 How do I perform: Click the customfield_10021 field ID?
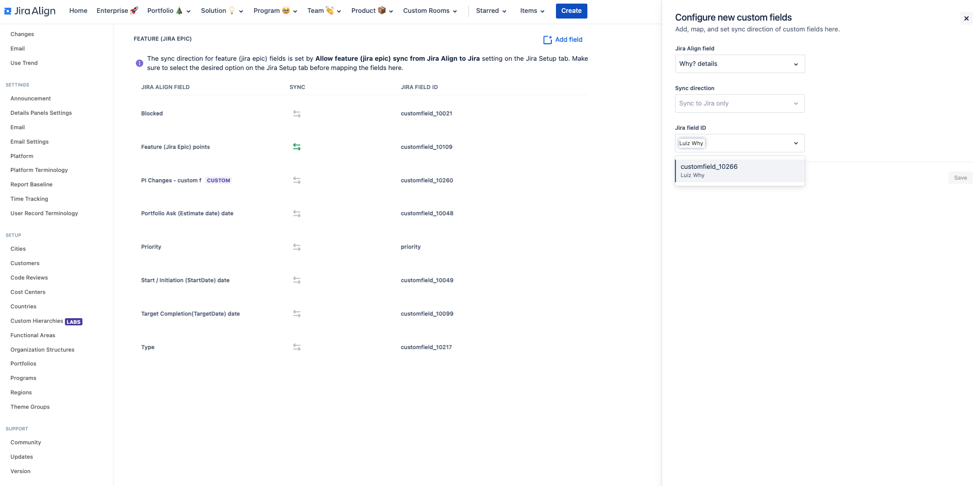(x=427, y=114)
